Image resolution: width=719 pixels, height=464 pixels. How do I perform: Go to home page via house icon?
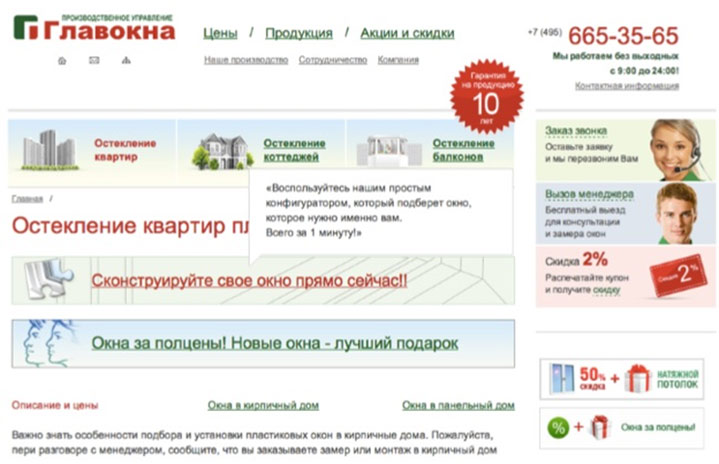pyautogui.click(x=62, y=61)
